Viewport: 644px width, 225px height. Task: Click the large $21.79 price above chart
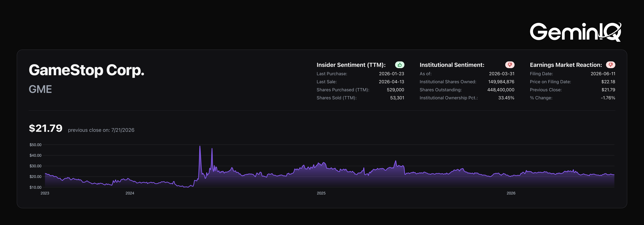(46, 128)
